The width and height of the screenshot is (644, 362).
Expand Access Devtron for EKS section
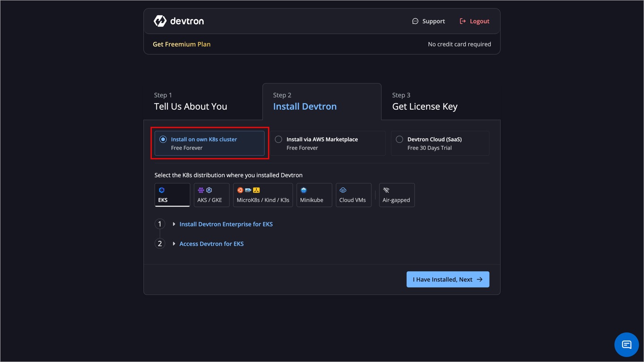211,244
